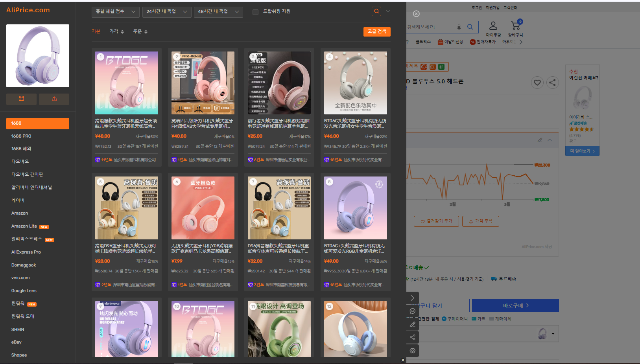
Task: Select 1688 PRO in the sidebar
Action: 21,136
